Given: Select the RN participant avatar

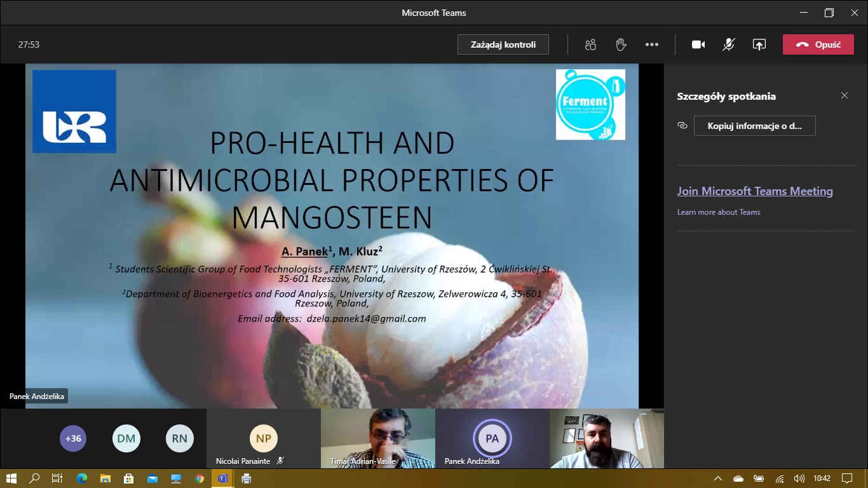Looking at the screenshot, I should point(179,438).
